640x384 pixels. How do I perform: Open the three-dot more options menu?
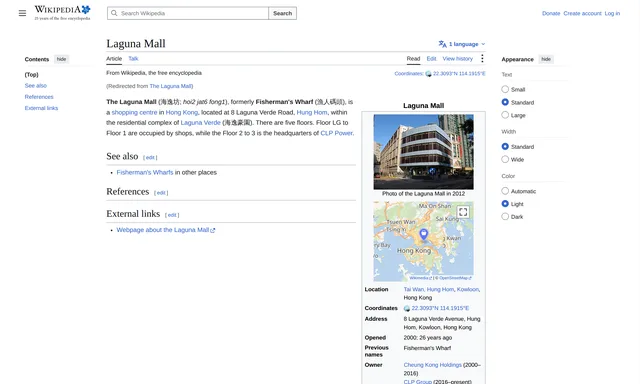(x=482, y=58)
